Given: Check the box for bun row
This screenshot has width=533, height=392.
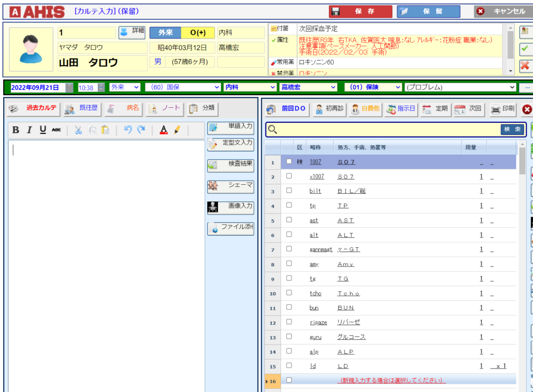Looking at the screenshot, I should point(289,307).
